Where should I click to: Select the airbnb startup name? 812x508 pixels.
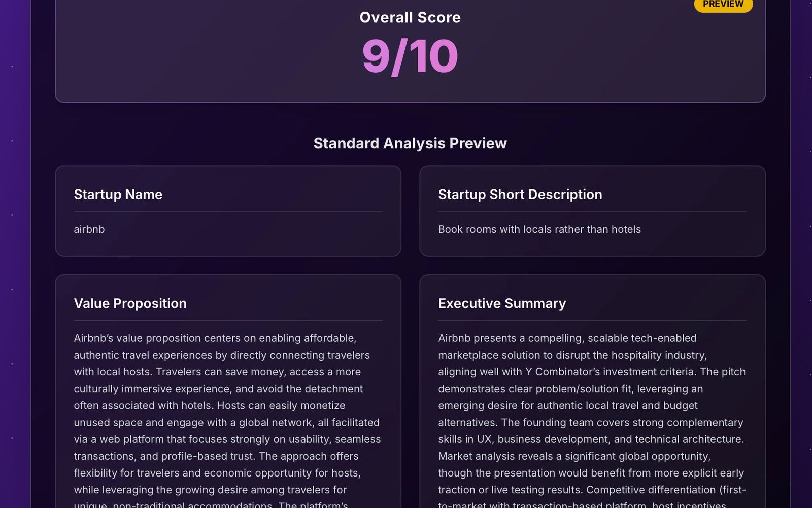[89, 229]
